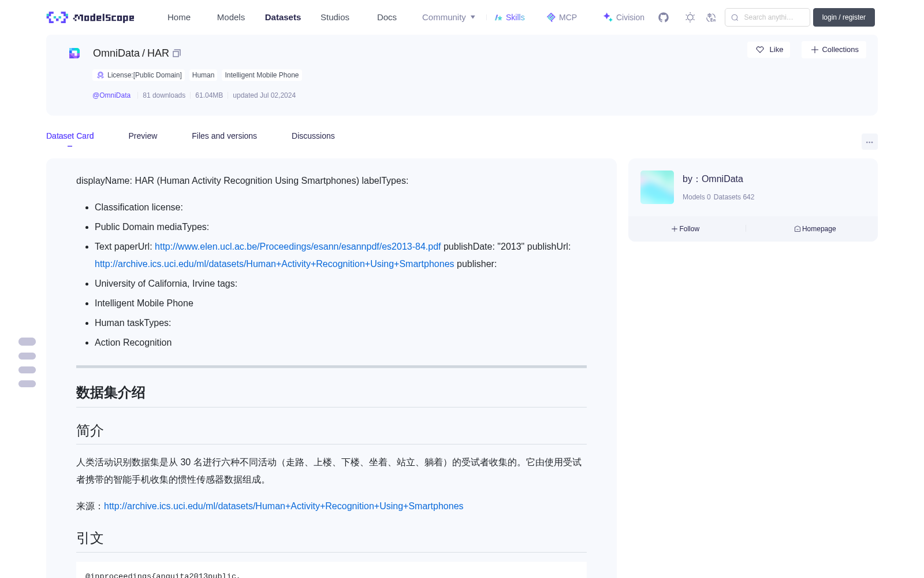924x578 pixels.
Task: Open the GitHub repository icon
Action: tap(664, 17)
